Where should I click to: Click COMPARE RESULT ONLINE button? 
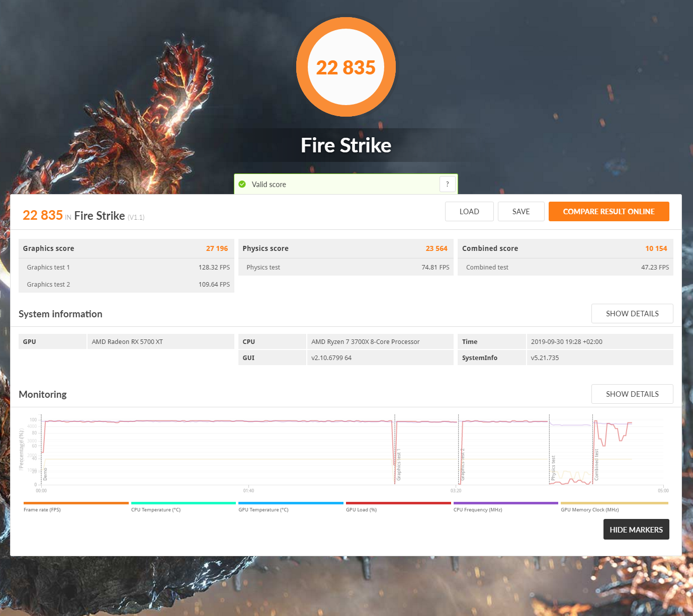tap(609, 211)
